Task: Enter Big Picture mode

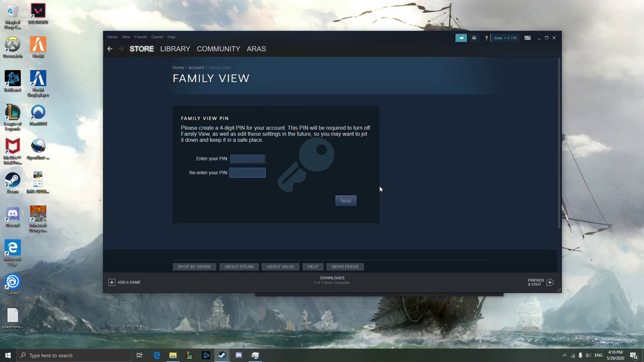Action: 527,38
